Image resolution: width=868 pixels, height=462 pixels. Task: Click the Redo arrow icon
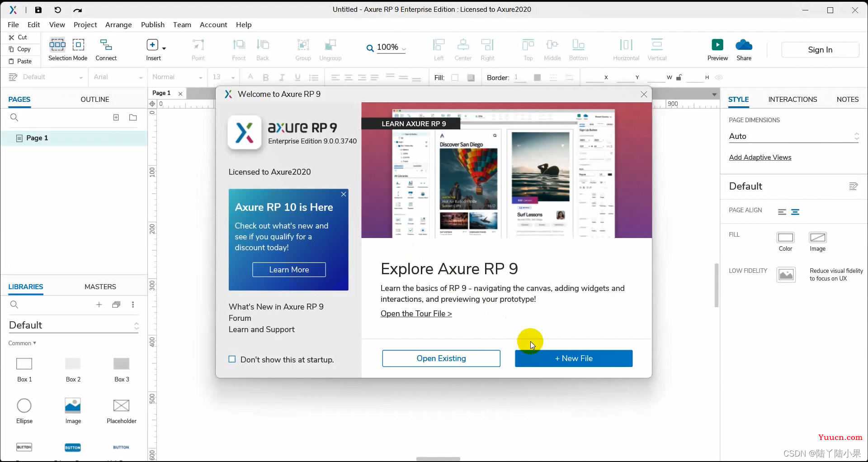[77, 10]
